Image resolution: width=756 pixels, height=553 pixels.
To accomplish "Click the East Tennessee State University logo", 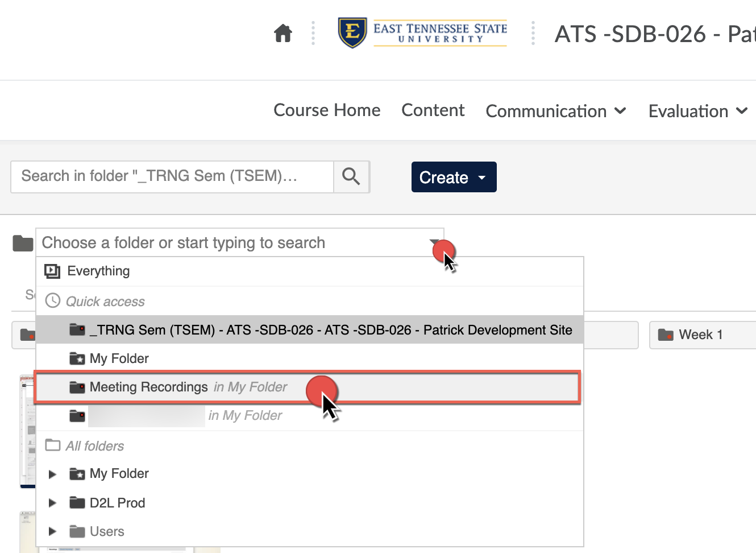I will [x=422, y=33].
